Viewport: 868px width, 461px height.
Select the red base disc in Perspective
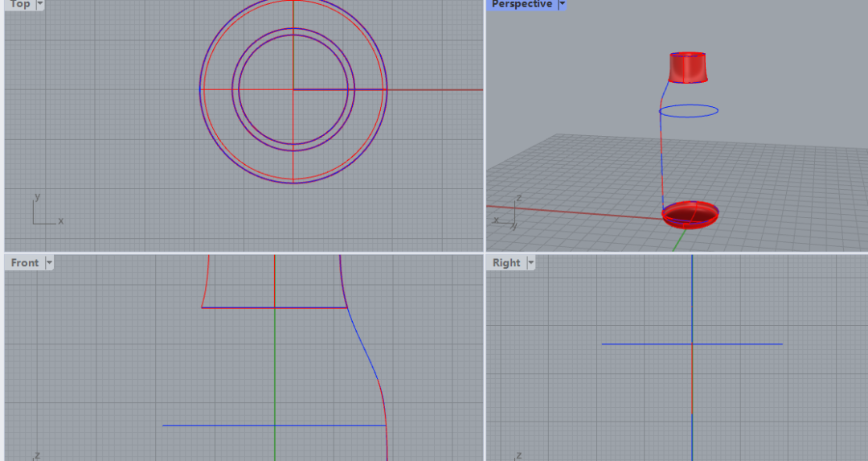(690, 215)
